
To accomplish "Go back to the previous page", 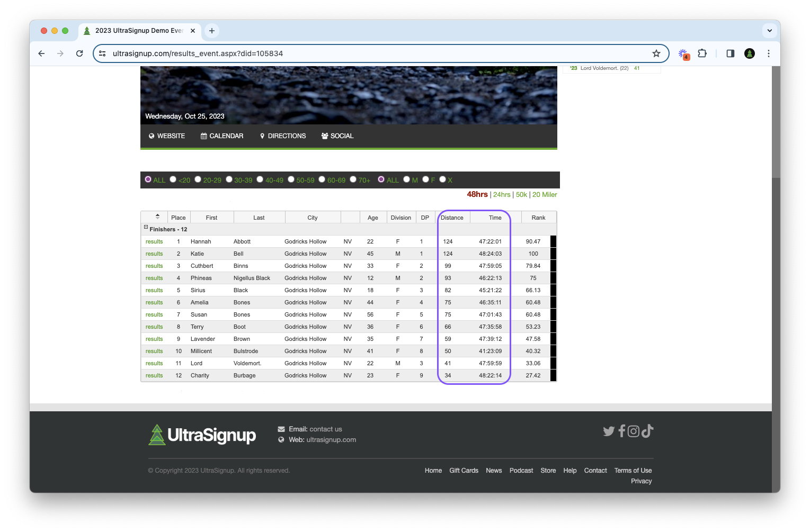I will tap(41, 53).
